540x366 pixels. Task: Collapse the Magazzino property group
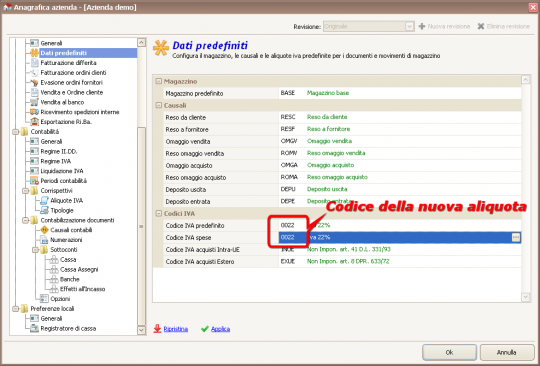coord(158,82)
